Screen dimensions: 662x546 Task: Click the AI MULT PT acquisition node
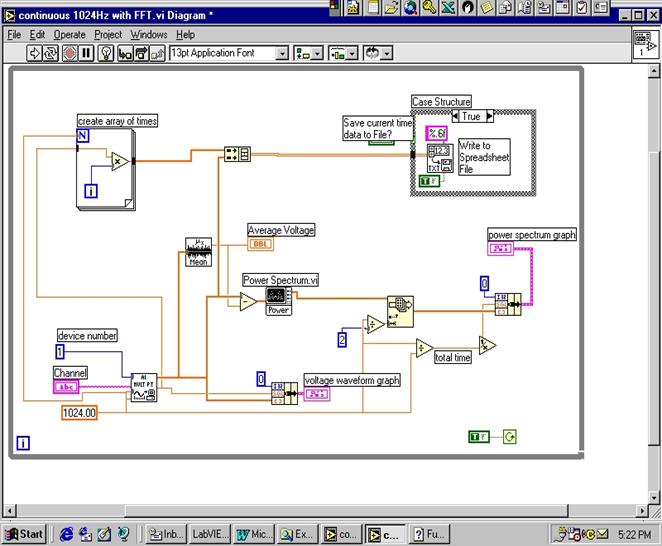pos(144,386)
